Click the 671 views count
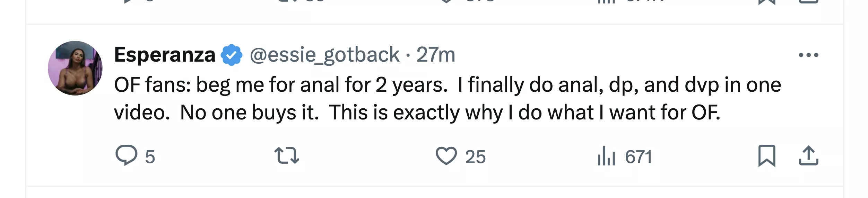Image resolution: width=868 pixels, height=198 pixels. coord(638,157)
